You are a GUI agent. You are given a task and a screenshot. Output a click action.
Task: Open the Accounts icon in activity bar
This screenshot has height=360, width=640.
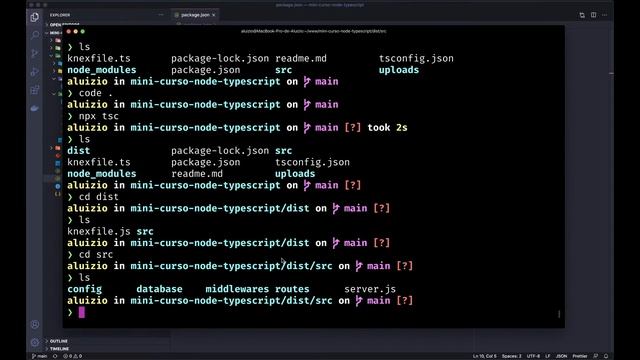35,324
